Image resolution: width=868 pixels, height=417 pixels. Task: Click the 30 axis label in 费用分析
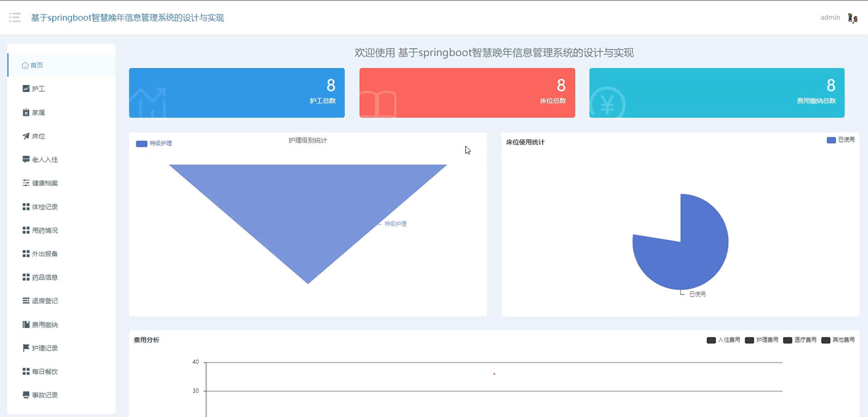click(x=196, y=391)
